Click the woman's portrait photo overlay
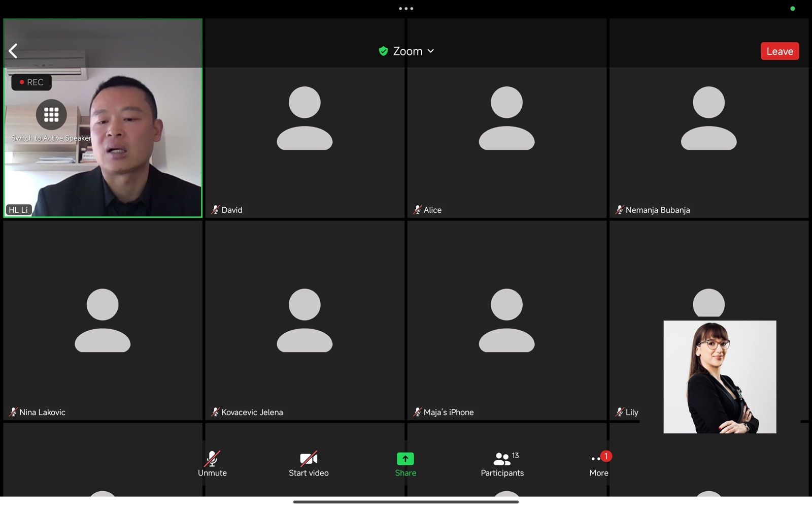The image size is (812, 508). click(720, 377)
